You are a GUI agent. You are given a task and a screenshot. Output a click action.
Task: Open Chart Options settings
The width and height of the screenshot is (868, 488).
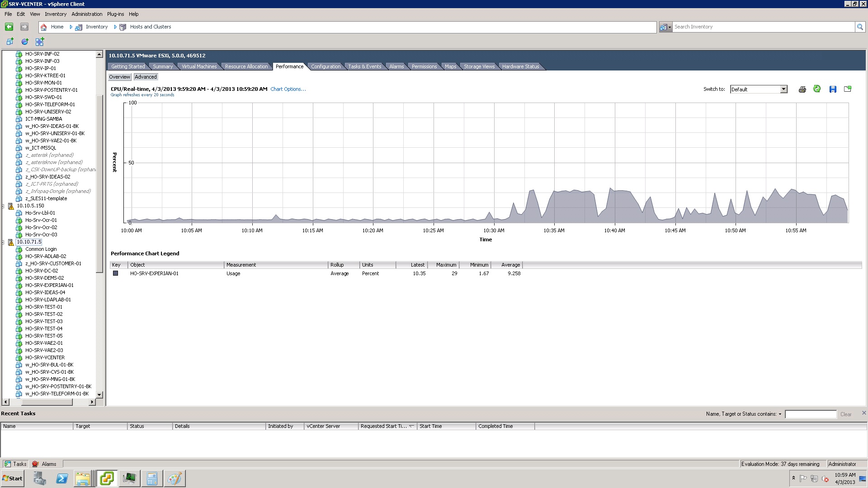pyautogui.click(x=288, y=89)
